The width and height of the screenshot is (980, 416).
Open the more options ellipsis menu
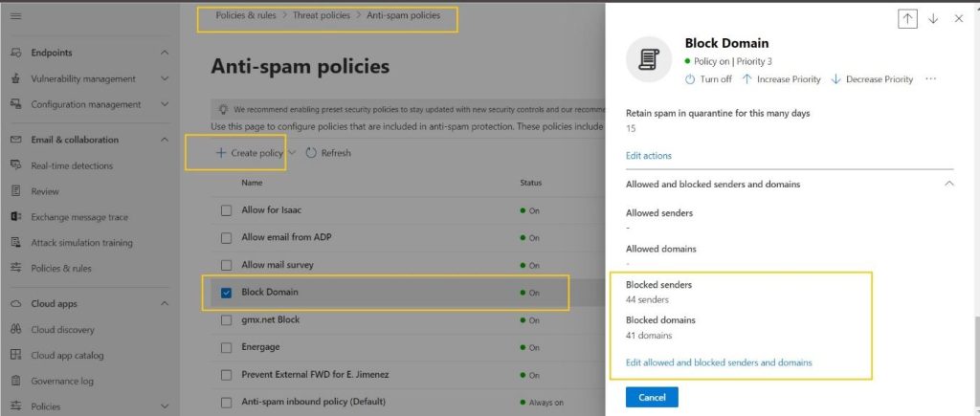[x=930, y=79]
